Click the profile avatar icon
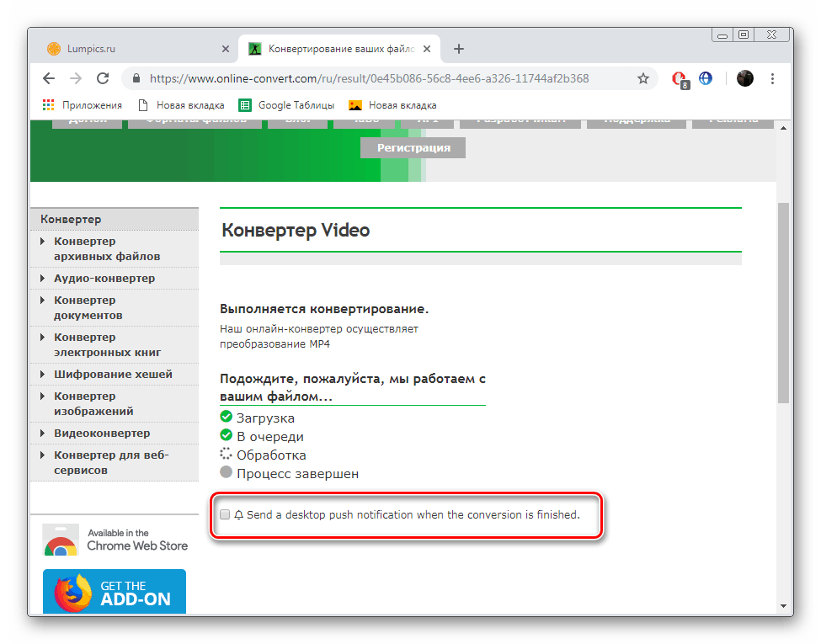The image size is (821, 644). 745,78
